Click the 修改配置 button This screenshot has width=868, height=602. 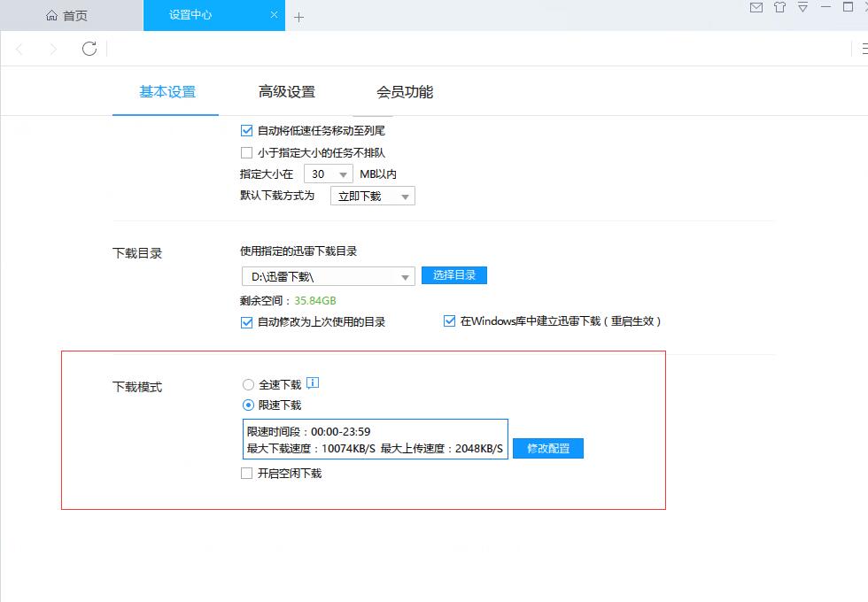[547, 448]
